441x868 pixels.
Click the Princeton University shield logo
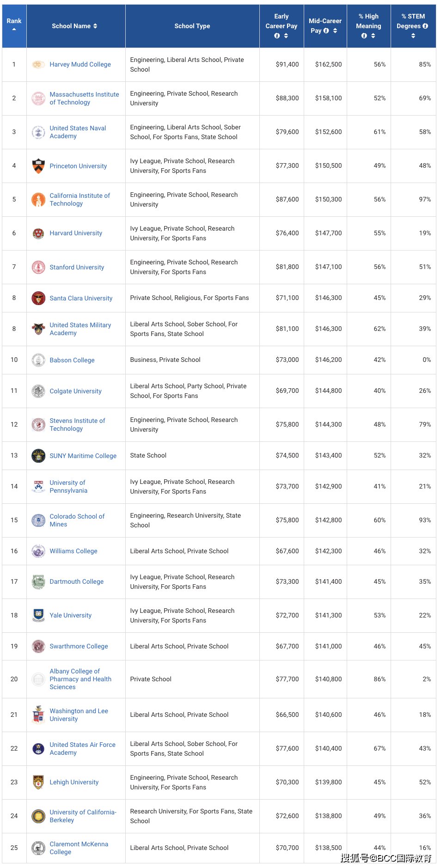tap(38, 166)
